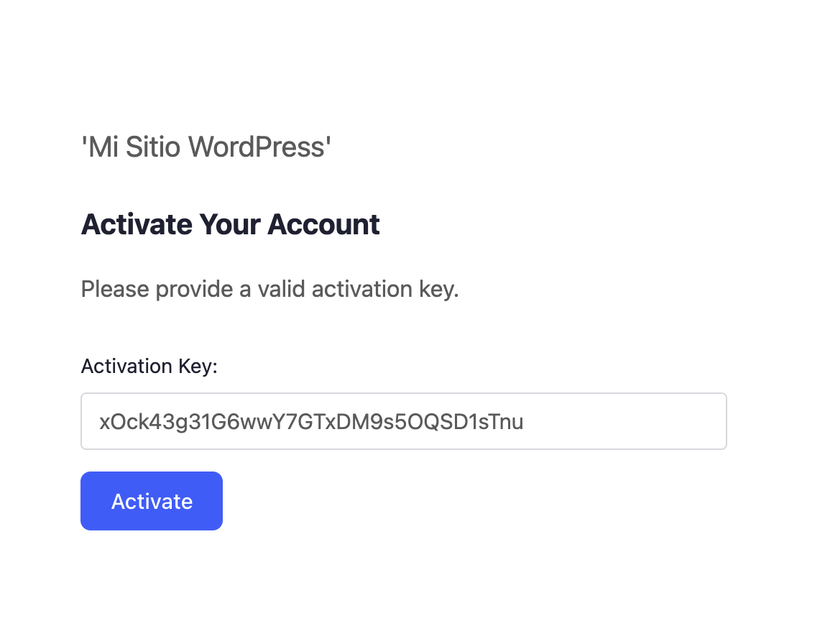Open the Mi Sitio WordPress site name
Viewport: 825px width, 644px height.
click(x=206, y=147)
